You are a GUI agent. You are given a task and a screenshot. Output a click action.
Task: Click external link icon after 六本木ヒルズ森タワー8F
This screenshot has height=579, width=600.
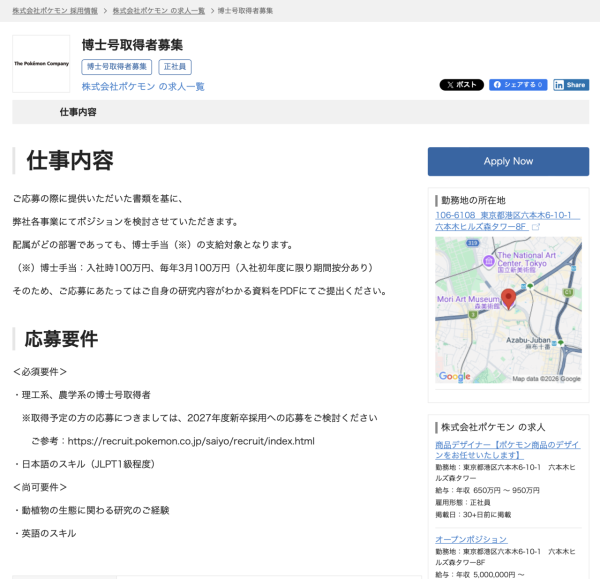point(536,227)
